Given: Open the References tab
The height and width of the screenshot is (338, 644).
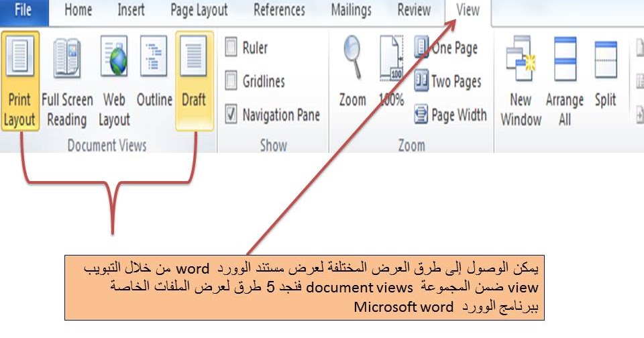Looking at the screenshot, I should pos(279,10).
